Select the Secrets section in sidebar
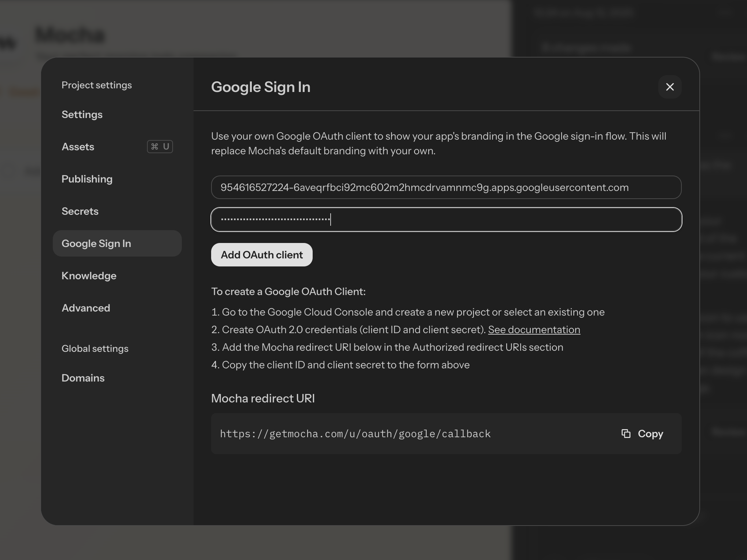 point(80,211)
